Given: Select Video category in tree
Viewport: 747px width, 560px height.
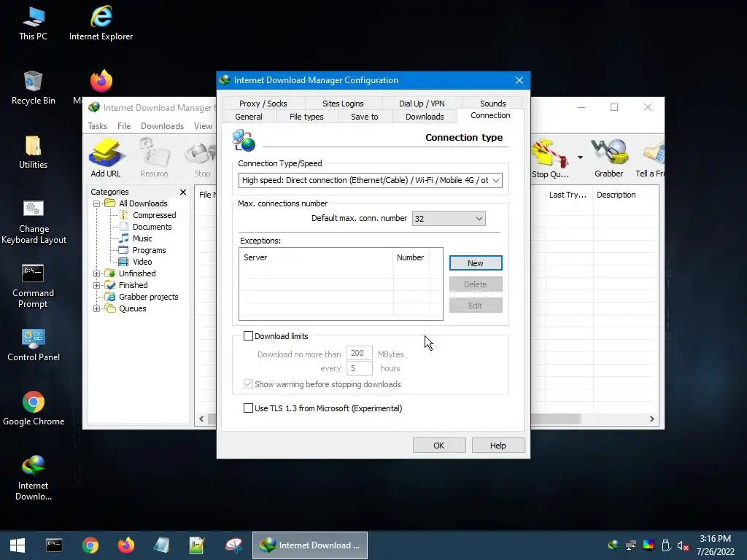Looking at the screenshot, I should [x=142, y=262].
